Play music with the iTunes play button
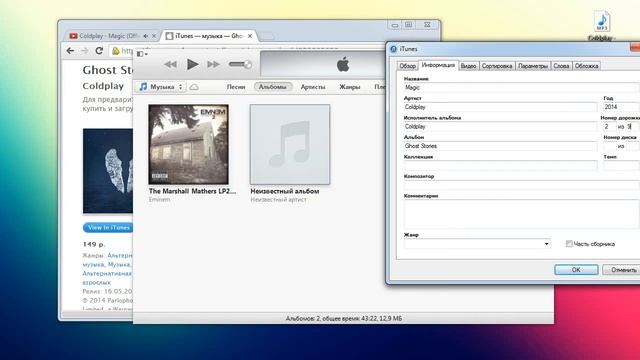 pos(193,64)
